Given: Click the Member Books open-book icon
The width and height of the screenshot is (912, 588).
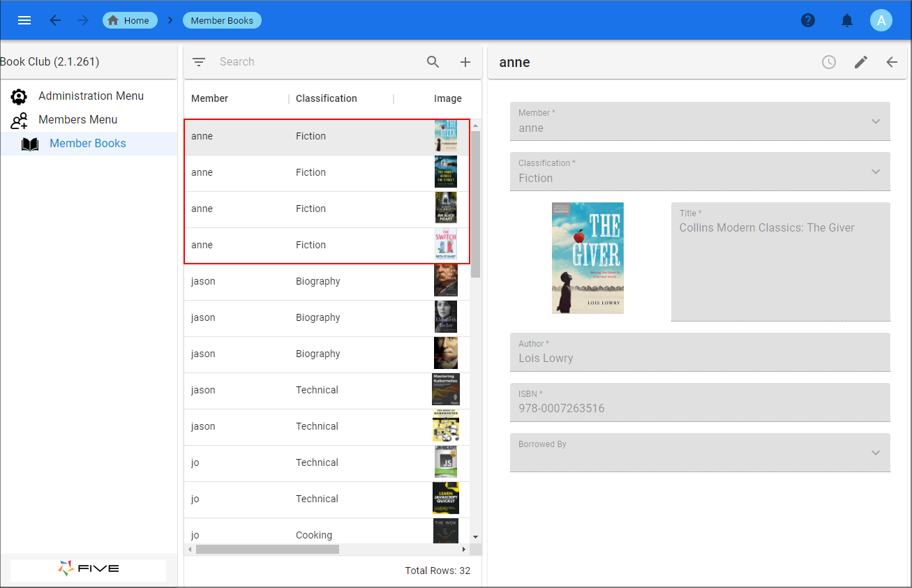Looking at the screenshot, I should [x=30, y=144].
